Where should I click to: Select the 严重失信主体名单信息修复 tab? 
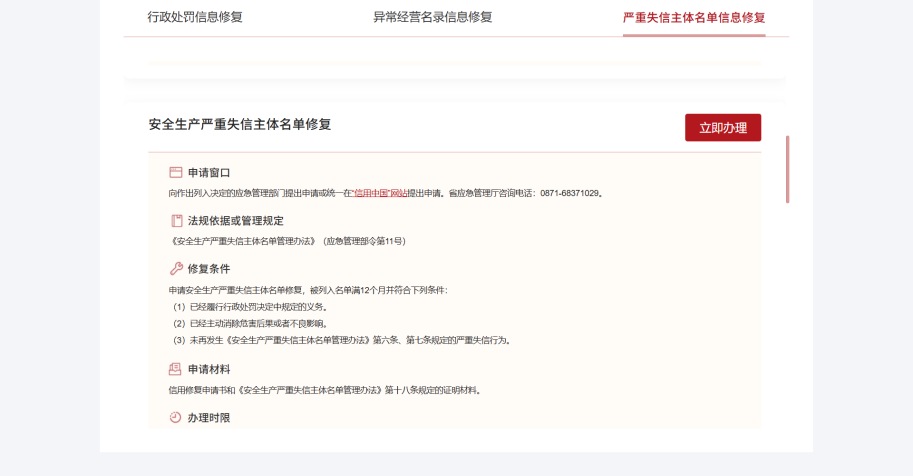pos(693,17)
